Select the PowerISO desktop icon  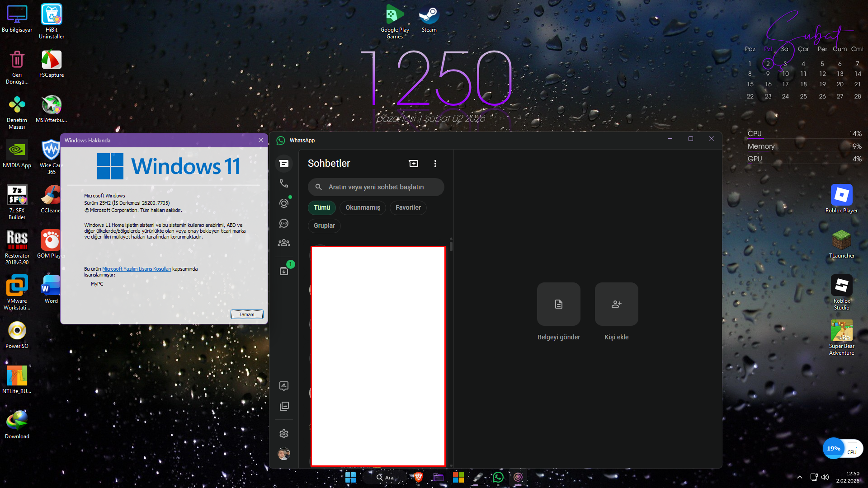(17, 335)
